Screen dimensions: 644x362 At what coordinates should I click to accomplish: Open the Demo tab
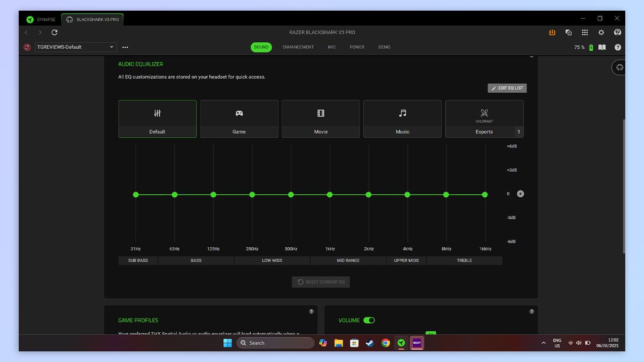click(384, 47)
